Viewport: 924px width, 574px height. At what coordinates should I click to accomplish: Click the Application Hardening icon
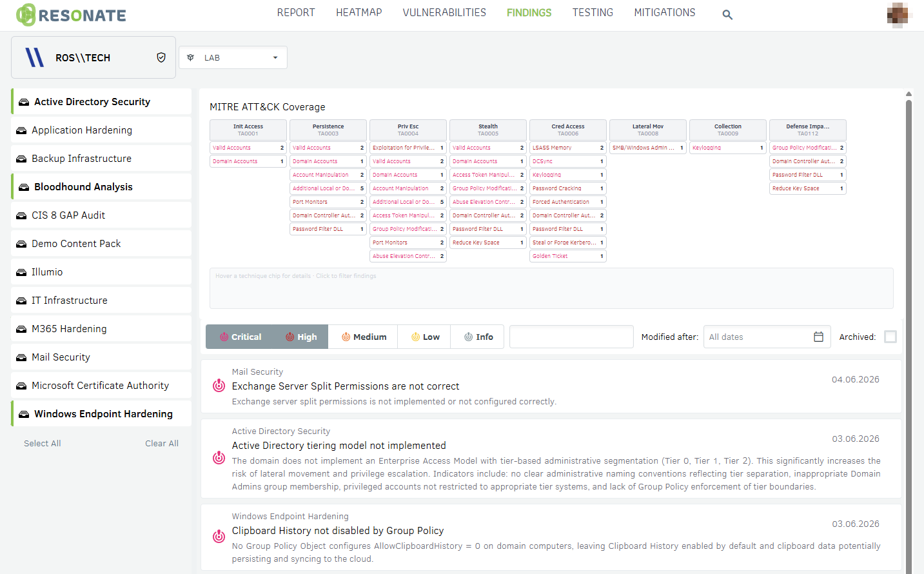pyautogui.click(x=21, y=130)
